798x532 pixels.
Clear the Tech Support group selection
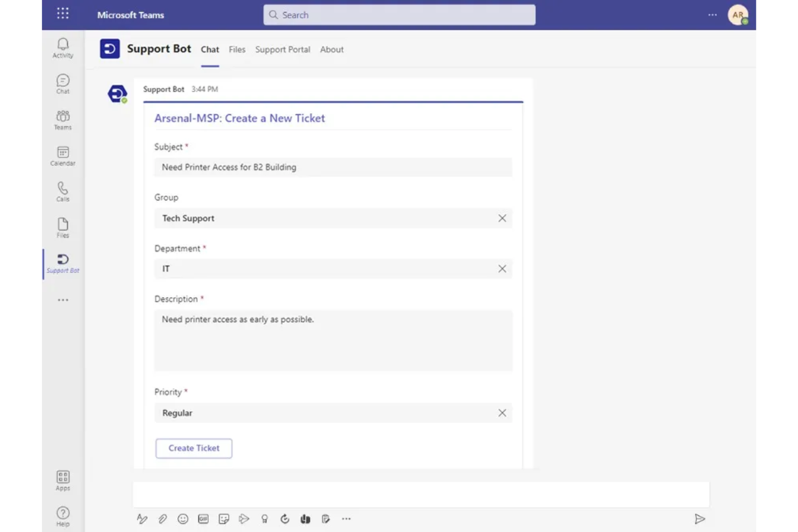tap(502, 218)
